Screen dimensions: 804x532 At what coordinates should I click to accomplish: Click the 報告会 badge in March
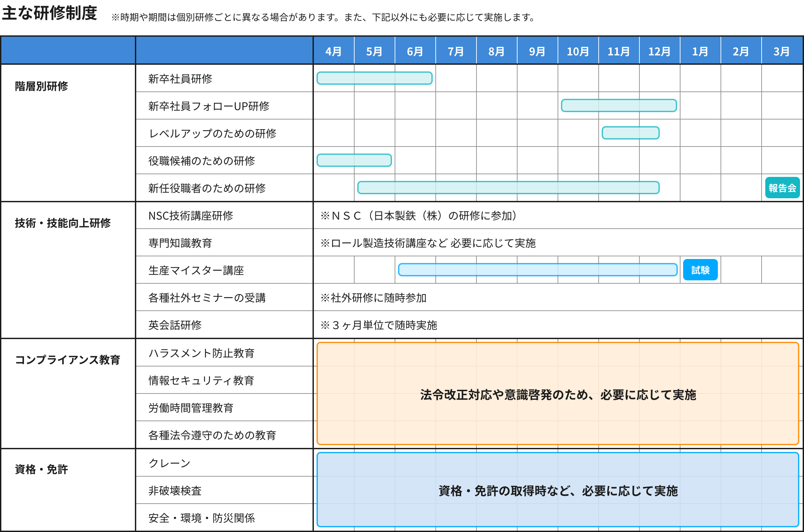[782, 188]
